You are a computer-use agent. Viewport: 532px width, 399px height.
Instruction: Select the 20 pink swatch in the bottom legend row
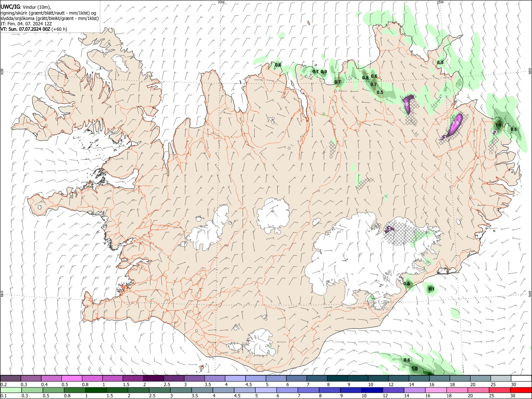click(479, 390)
